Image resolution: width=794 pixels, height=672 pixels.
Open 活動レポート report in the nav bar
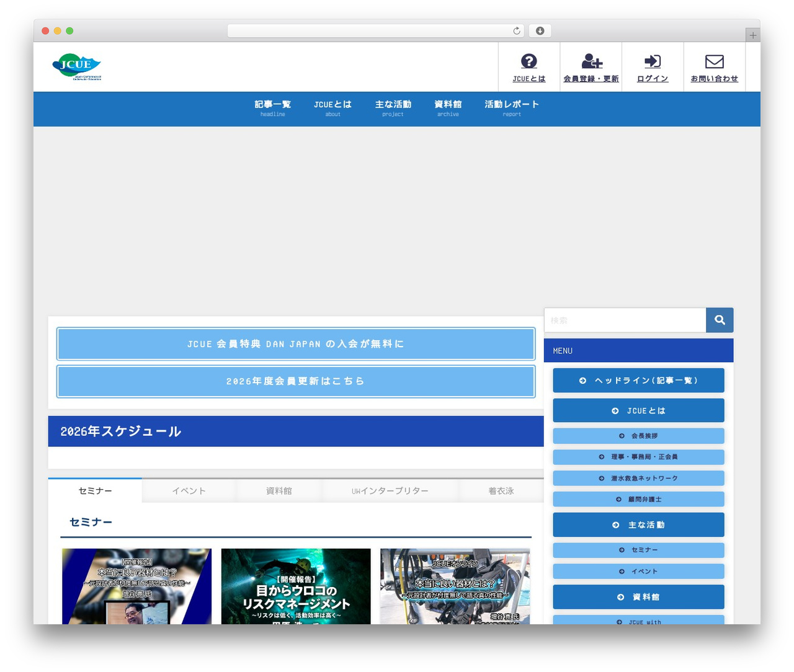tap(512, 108)
